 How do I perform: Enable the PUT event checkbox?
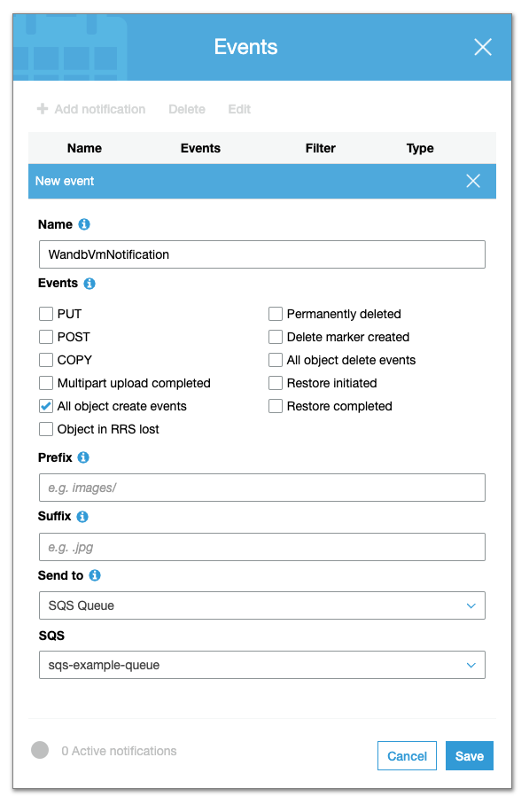tap(45, 314)
